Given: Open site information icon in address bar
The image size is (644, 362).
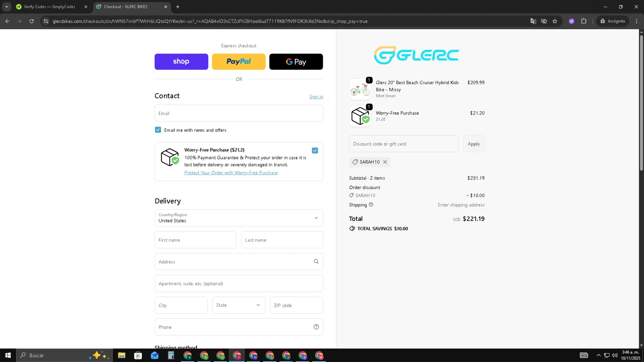Looking at the screenshot, I should 46,21.
